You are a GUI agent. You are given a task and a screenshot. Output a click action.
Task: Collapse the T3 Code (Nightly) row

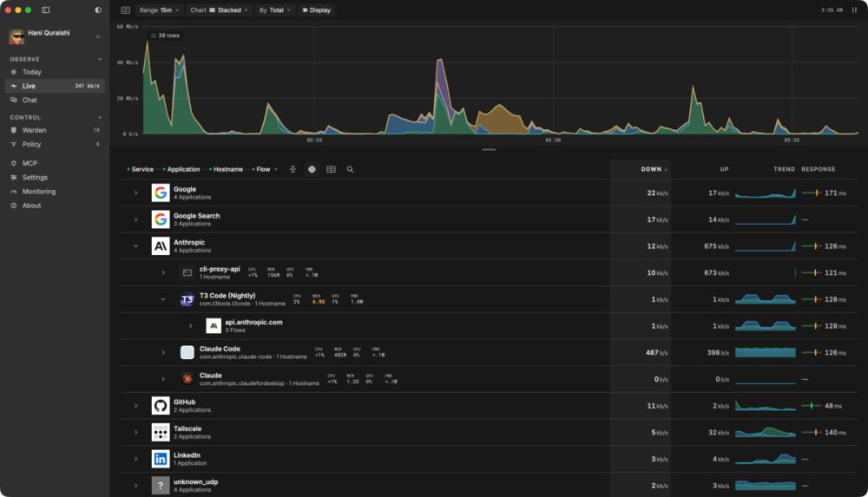coord(163,299)
